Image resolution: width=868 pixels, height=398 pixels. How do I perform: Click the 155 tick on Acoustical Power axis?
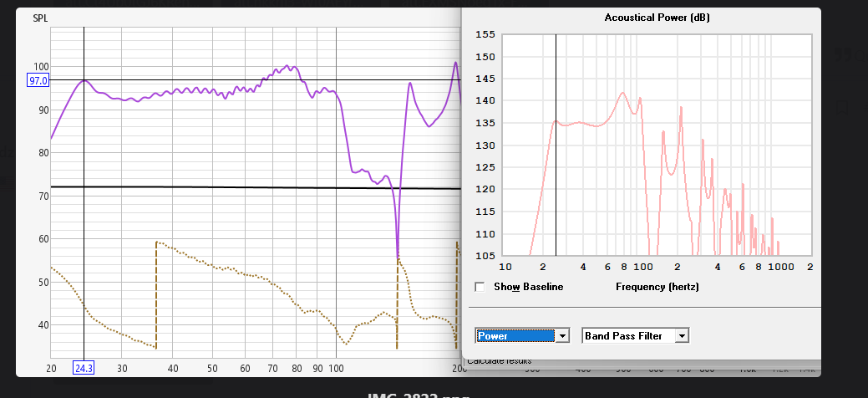click(x=485, y=34)
